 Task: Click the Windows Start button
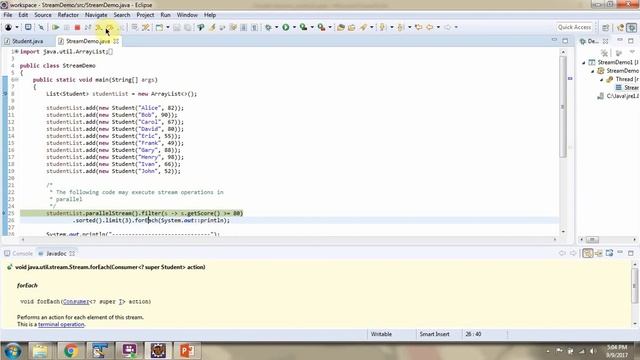pyautogui.click(x=13, y=351)
